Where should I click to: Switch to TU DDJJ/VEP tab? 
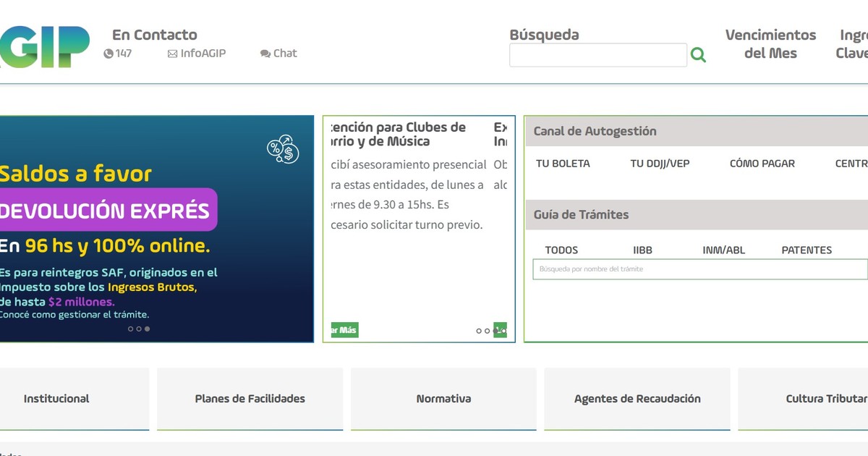click(660, 164)
